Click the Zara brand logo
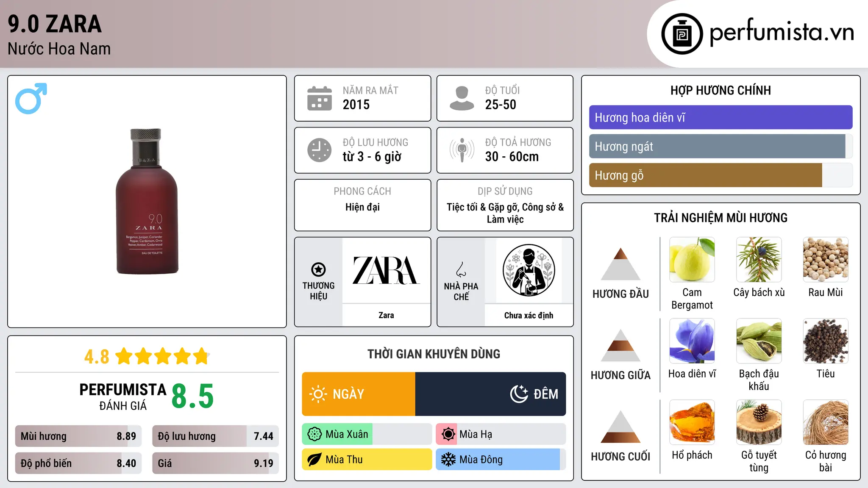 point(386,270)
